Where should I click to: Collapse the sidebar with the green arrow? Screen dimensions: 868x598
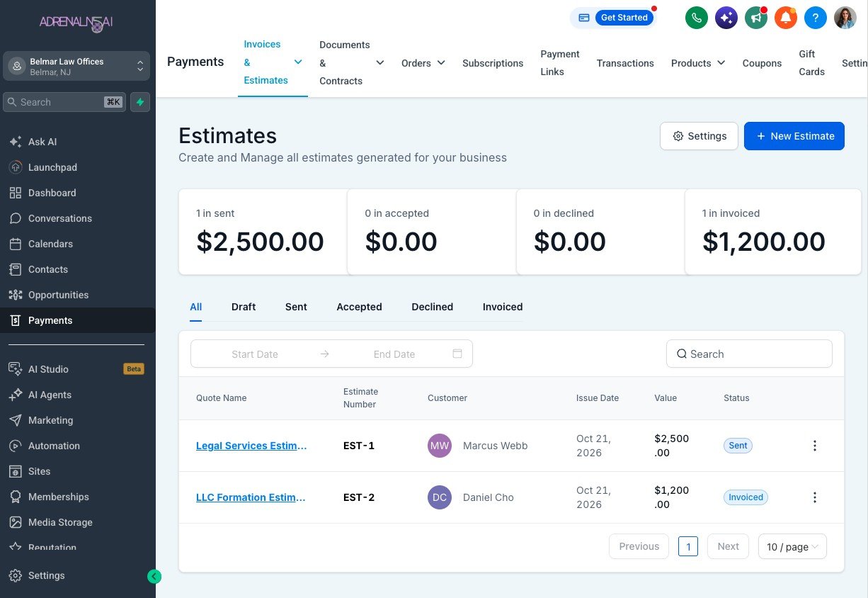click(x=154, y=577)
